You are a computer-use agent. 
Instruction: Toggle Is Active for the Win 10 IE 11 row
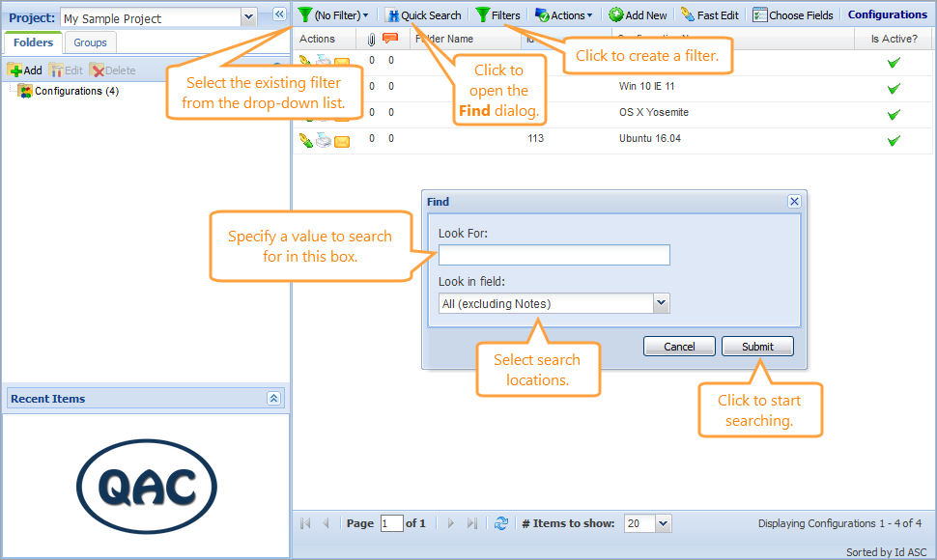coord(894,86)
